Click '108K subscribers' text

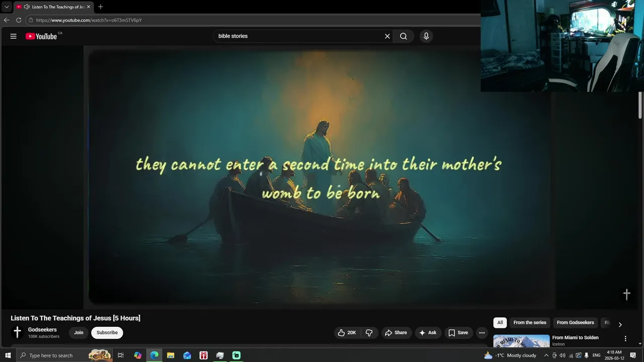point(44,336)
